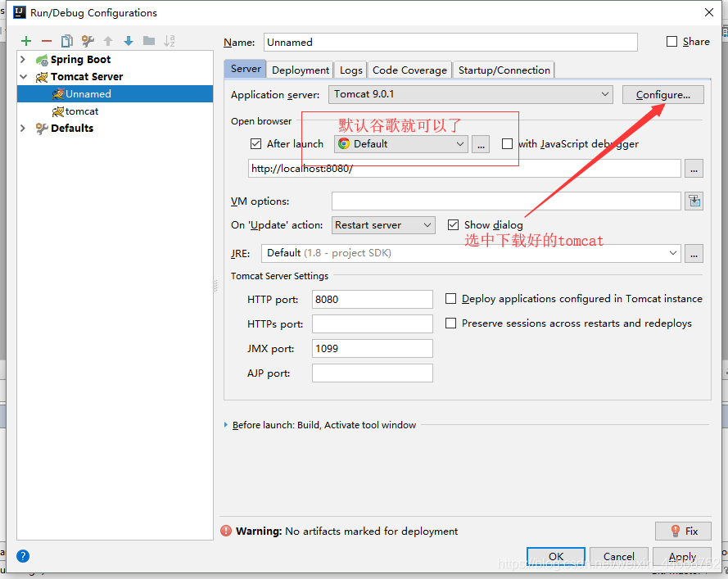Copy configuration icon in toolbar
The height and width of the screenshot is (579, 728).
coord(67,41)
